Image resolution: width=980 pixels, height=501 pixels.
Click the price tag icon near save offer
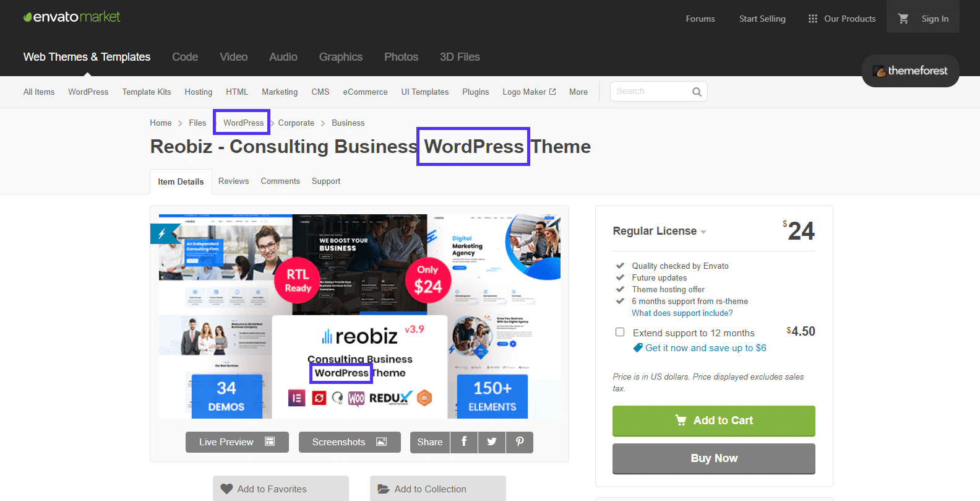(x=638, y=348)
